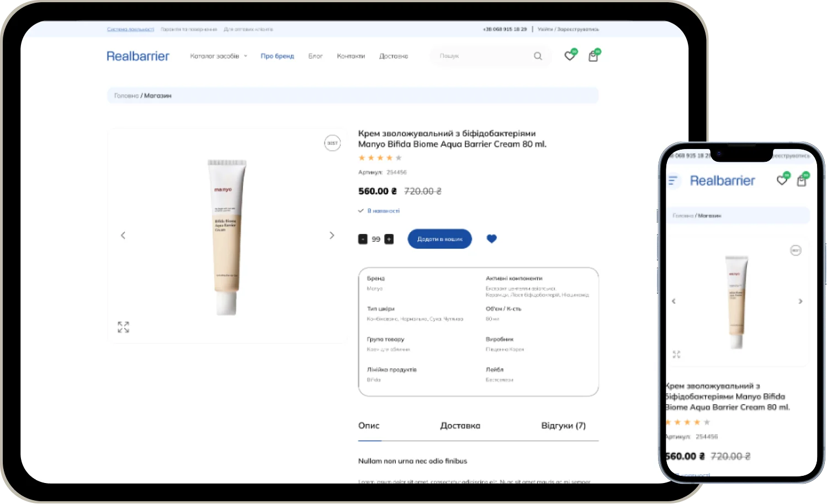Click the Пошук search input field
Viewport: 827px width, 504px height.
point(483,56)
